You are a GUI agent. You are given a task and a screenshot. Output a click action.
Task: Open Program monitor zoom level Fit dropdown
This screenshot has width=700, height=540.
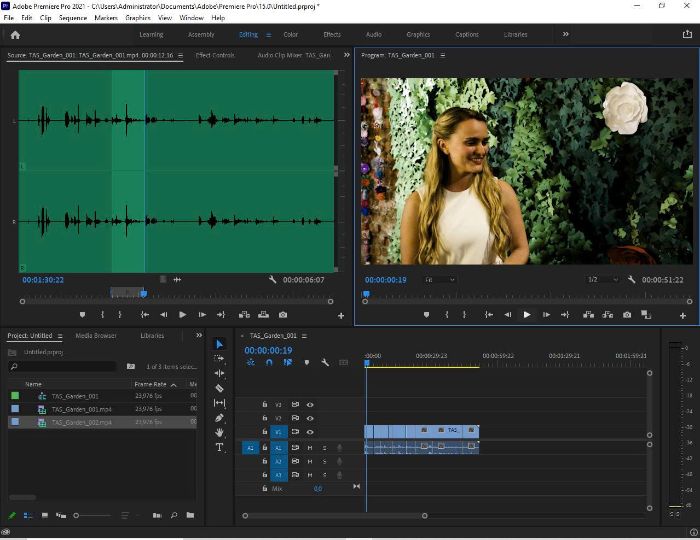(x=439, y=279)
